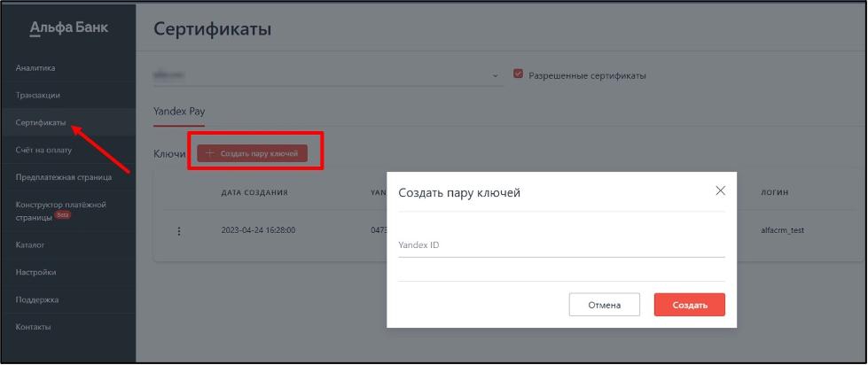Open Контакты in sidebar
This screenshot has width=868, height=365.
pyautogui.click(x=33, y=327)
